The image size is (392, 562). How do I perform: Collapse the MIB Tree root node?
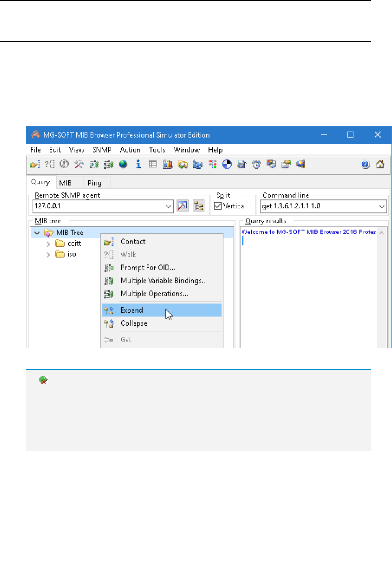[x=37, y=233]
